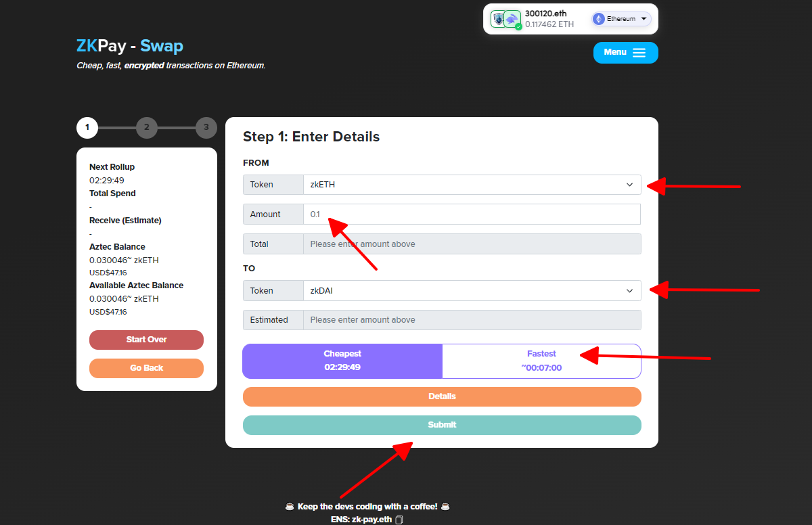The height and width of the screenshot is (525, 812).
Task: Click the Total field
Action: coord(472,244)
